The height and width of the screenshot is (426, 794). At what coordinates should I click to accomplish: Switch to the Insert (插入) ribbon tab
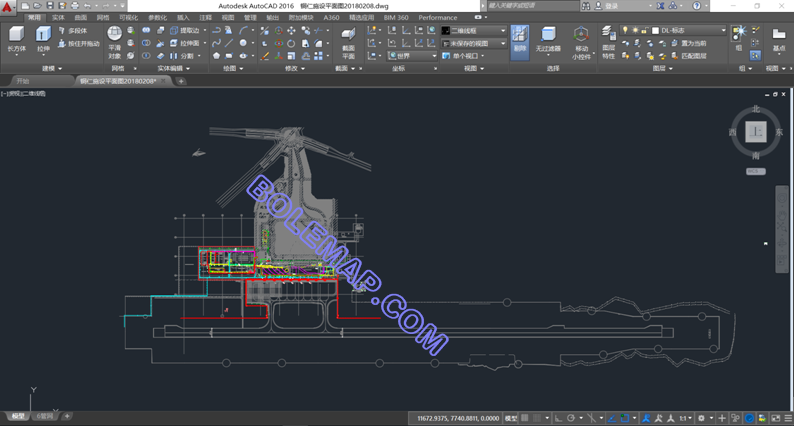click(183, 17)
